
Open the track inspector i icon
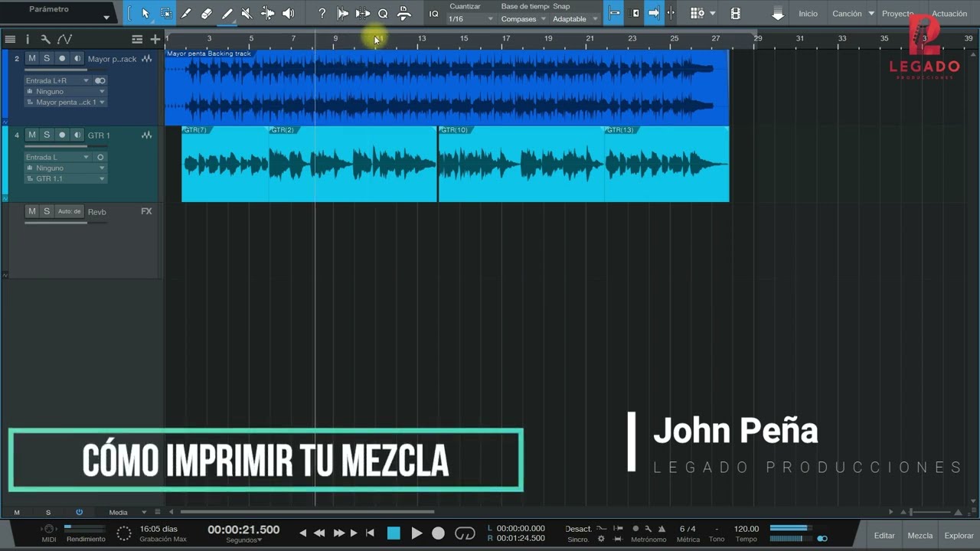click(x=28, y=39)
